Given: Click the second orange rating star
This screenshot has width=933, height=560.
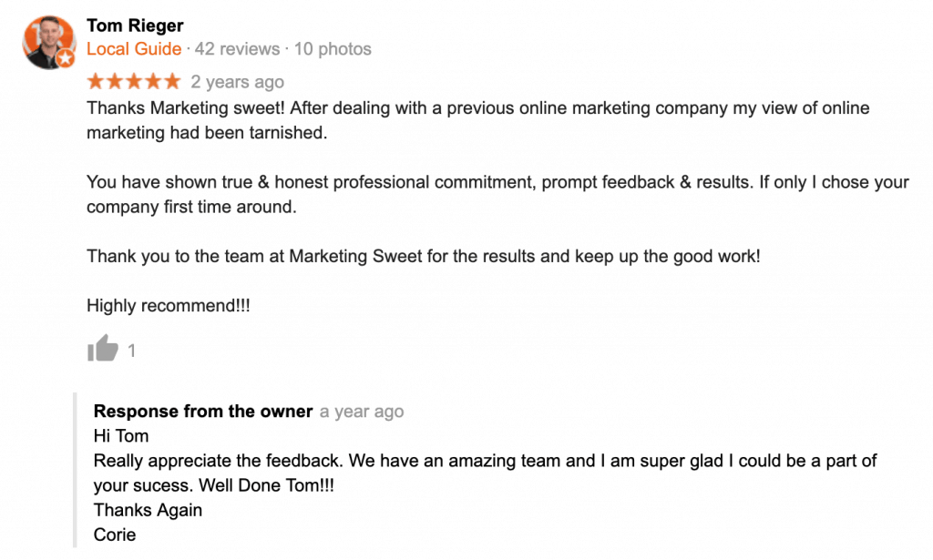Looking at the screenshot, I should tap(115, 81).
